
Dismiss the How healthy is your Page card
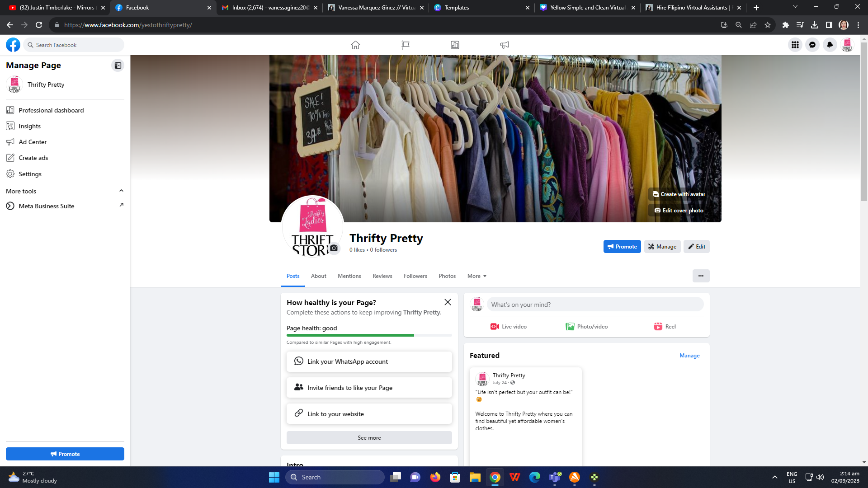pyautogui.click(x=448, y=302)
